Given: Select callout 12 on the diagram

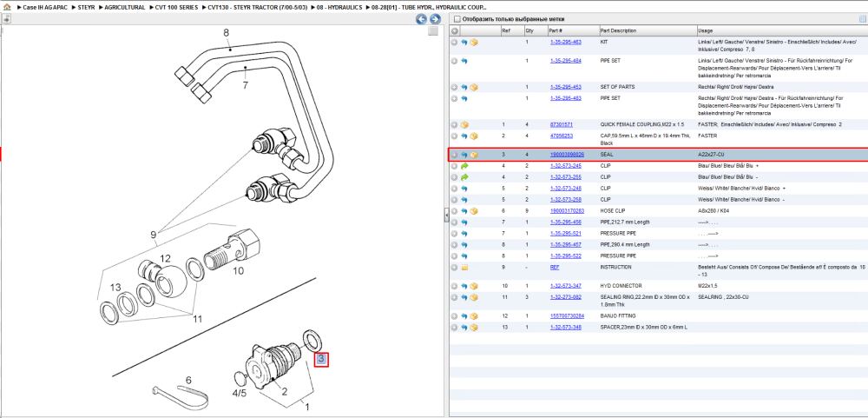Looking at the screenshot, I should pyautogui.click(x=166, y=258).
